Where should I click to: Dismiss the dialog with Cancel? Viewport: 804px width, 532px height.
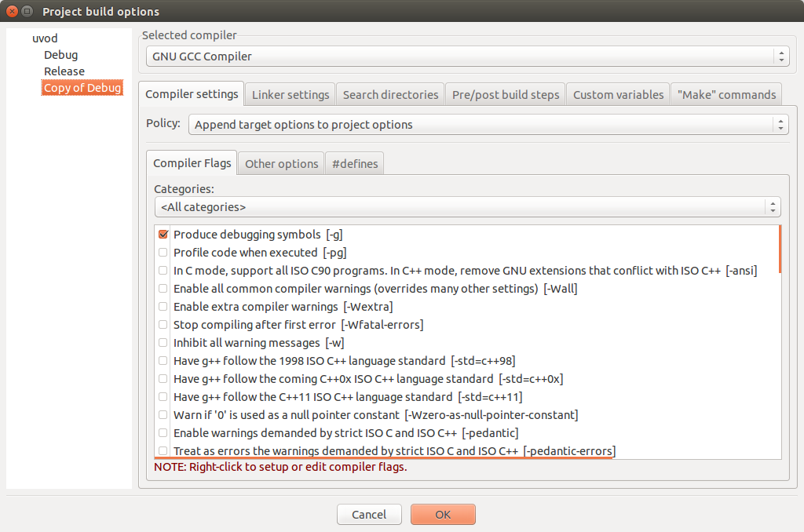tap(369, 514)
